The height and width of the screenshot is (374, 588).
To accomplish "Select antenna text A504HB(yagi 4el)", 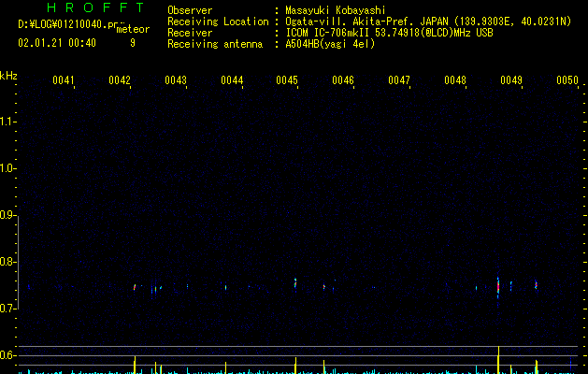I will coord(330,44).
